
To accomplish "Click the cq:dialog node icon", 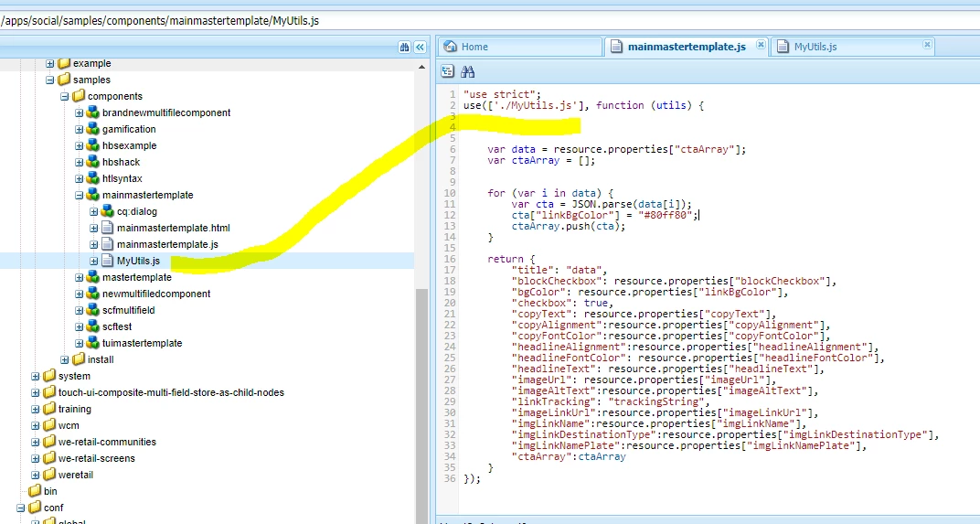I will pyautogui.click(x=108, y=211).
